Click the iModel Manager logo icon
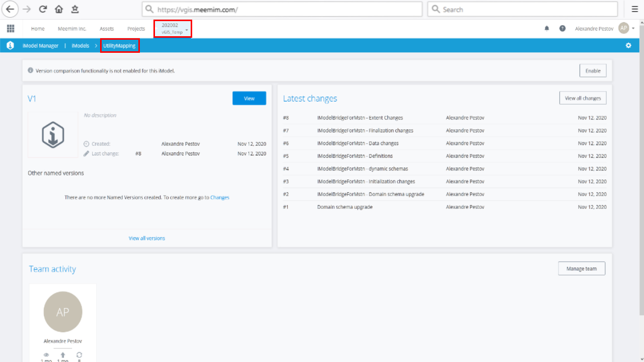Image resolution: width=644 pixels, height=362 pixels. point(10,46)
